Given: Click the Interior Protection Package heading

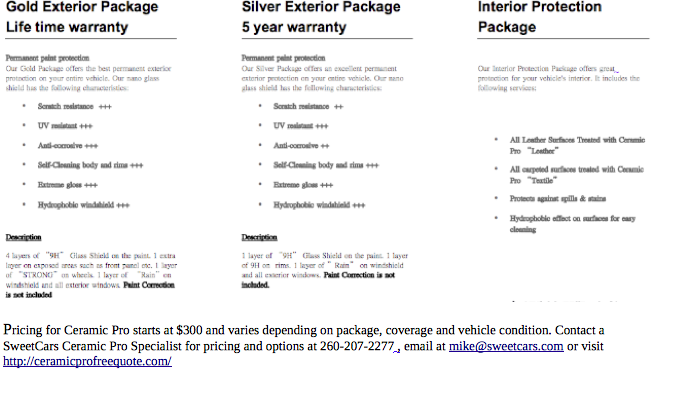Looking at the screenshot, I should pos(539,17).
